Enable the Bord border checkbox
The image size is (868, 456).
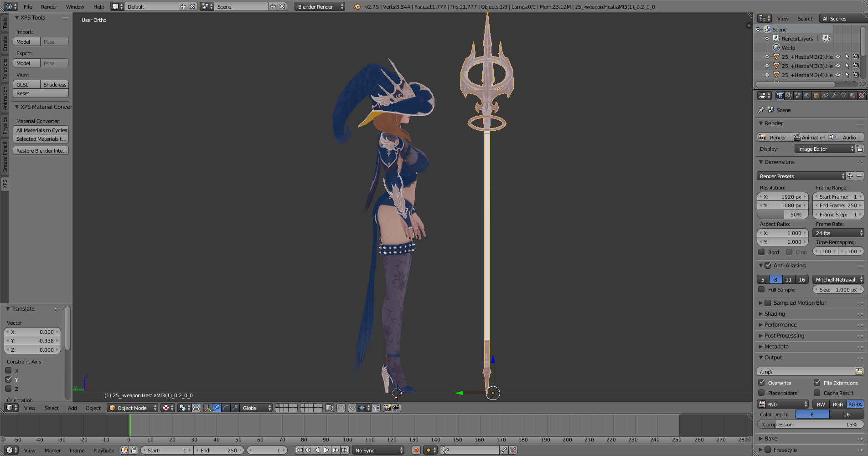click(x=761, y=252)
